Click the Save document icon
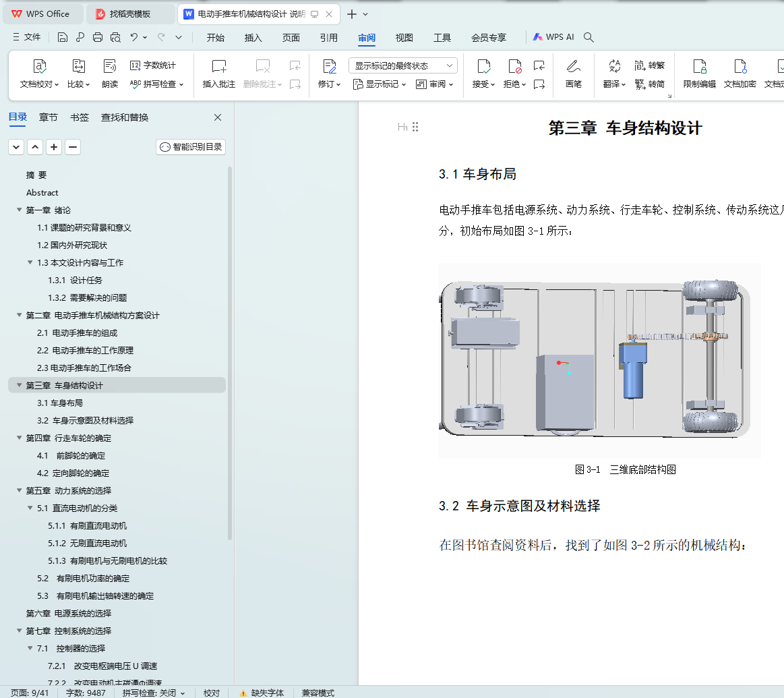Image resolution: width=784 pixels, height=698 pixels. point(63,37)
